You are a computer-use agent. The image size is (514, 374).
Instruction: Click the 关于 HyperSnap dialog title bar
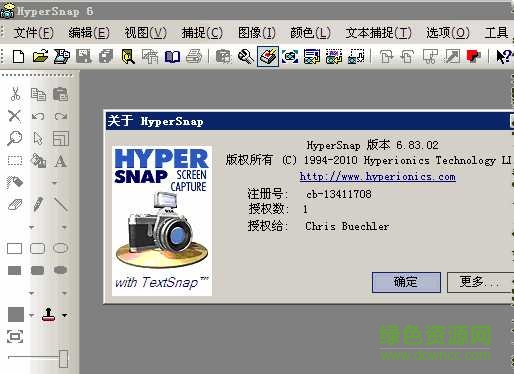click(x=309, y=121)
